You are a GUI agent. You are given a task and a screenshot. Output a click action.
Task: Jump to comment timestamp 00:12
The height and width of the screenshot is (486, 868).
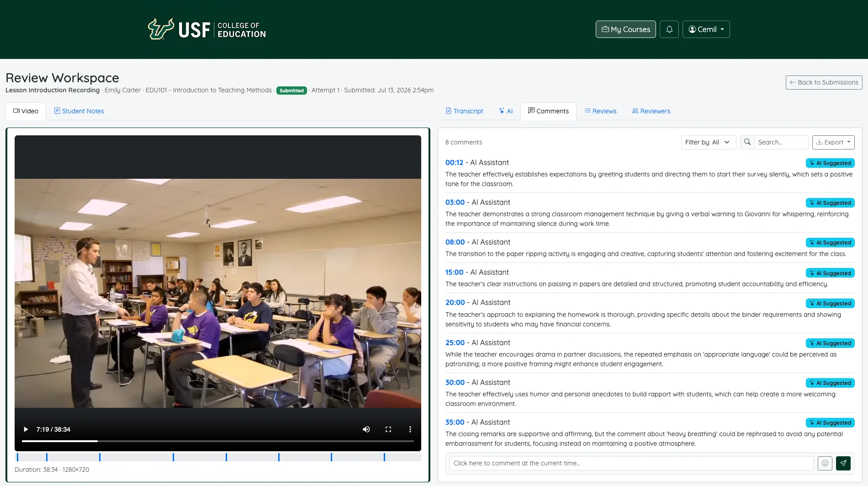click(x=454, y=163)
